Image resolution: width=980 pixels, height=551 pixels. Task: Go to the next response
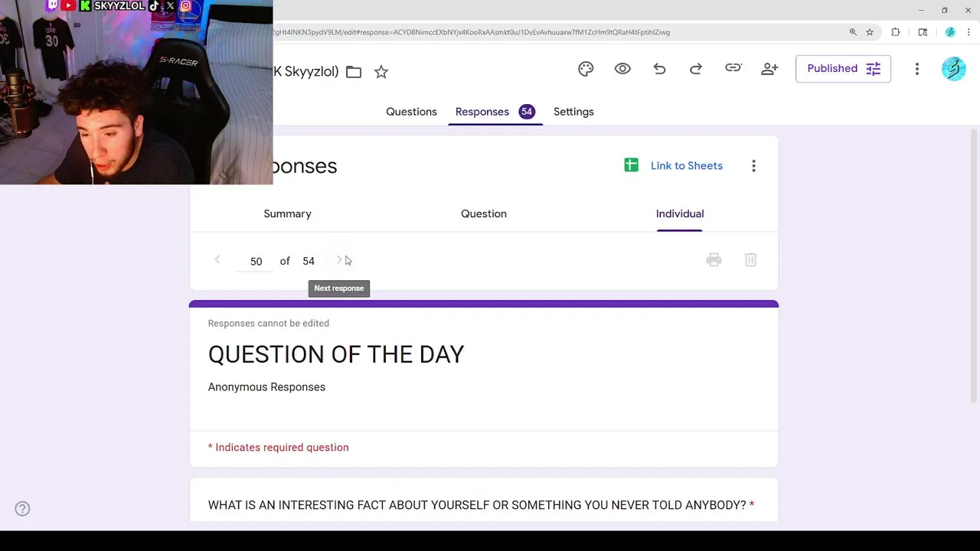[339, 260]
